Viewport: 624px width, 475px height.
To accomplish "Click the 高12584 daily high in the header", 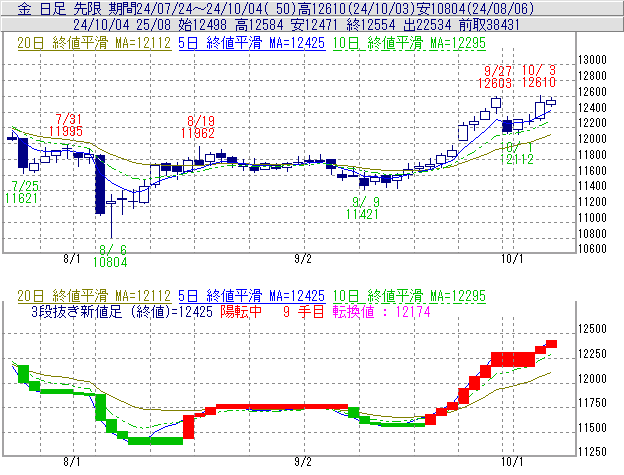I will click(259, 25).
